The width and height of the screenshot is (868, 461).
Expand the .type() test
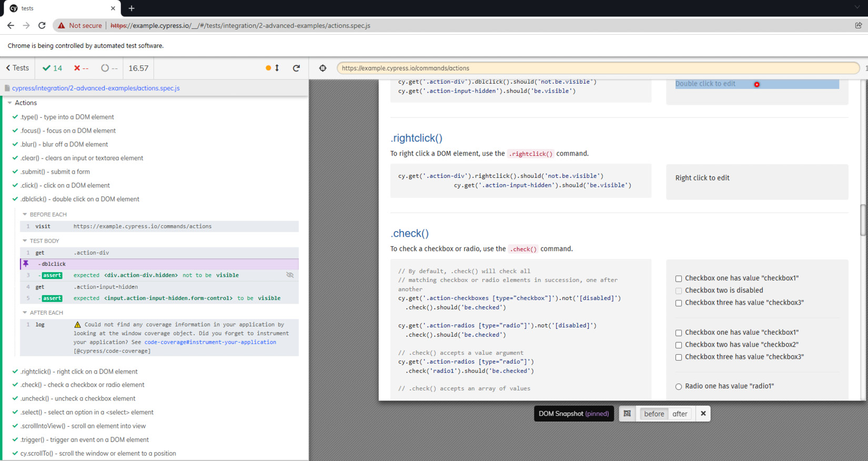click(x=67, y=117)
